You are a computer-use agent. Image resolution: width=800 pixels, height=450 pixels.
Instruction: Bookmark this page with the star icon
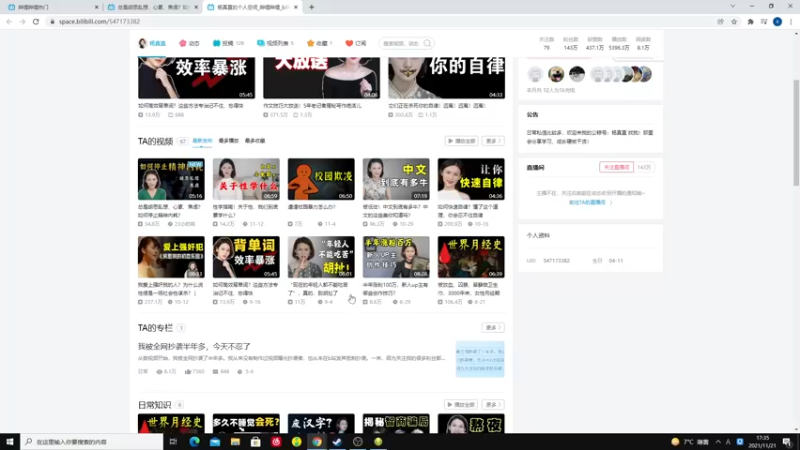coord(734,21)
